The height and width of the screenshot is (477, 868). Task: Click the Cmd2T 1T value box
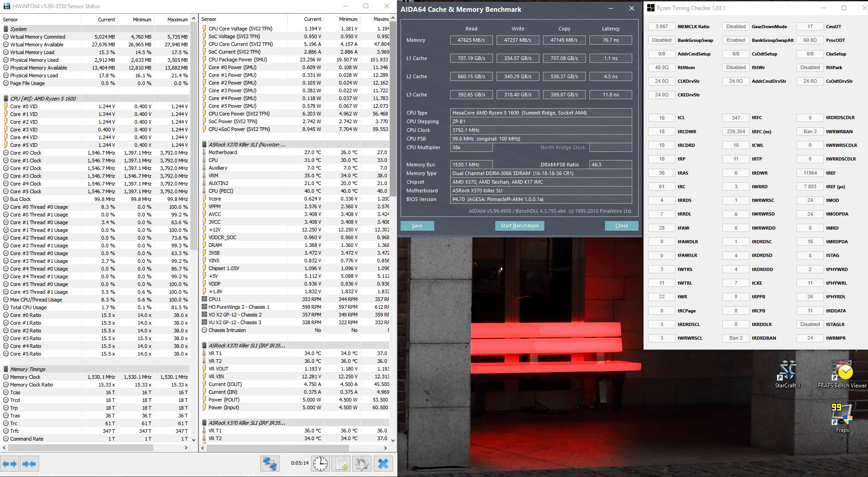pyautogui.click(x=810, y=26)
